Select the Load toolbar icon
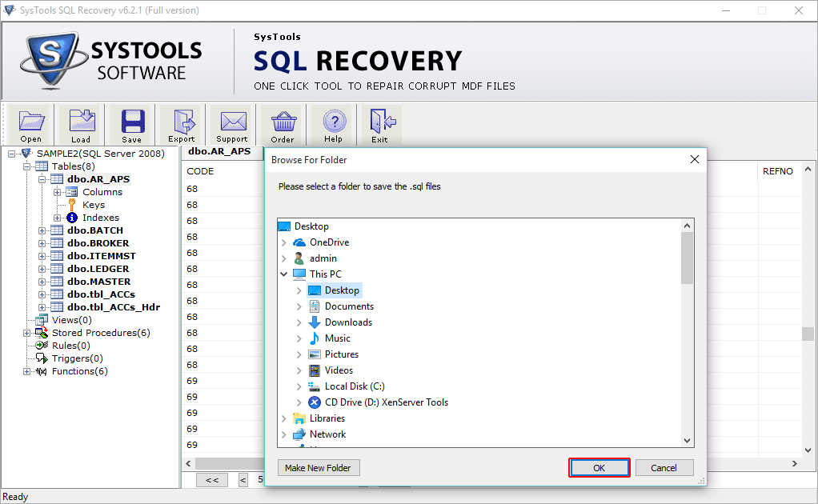Screen dimensions: 818x504 80,125
